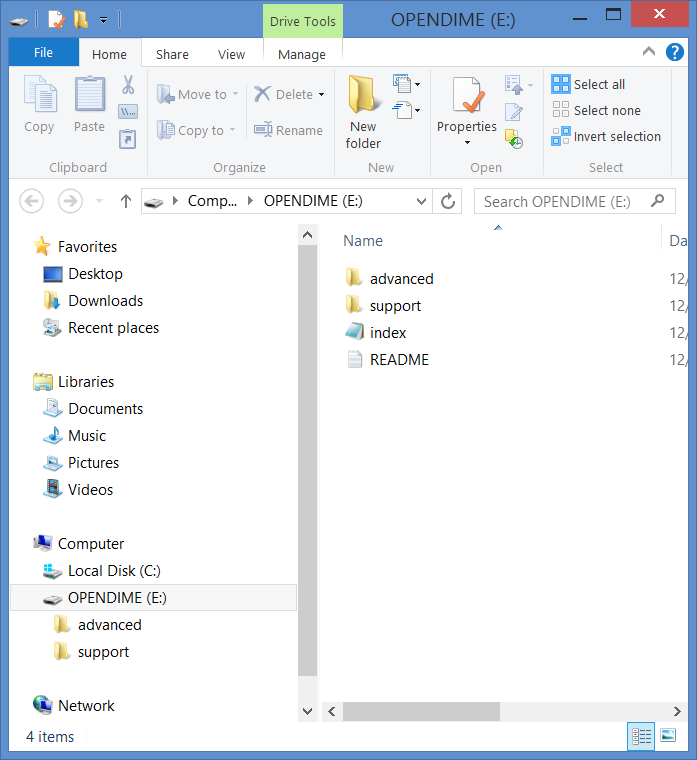
Task: Open Pictures library
Action: point(81,463)
